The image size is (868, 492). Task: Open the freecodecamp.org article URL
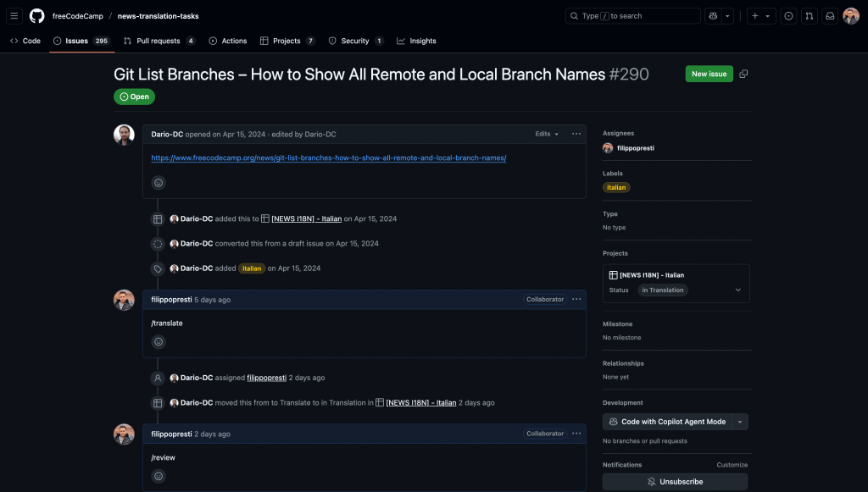tap(329, 158)
